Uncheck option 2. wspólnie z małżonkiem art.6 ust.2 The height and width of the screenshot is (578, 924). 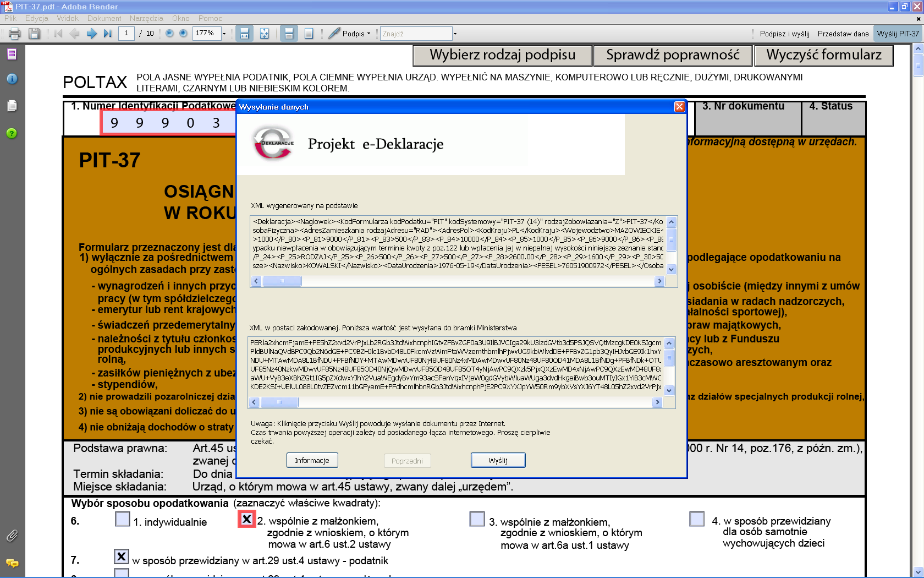(x=247, y=519)
